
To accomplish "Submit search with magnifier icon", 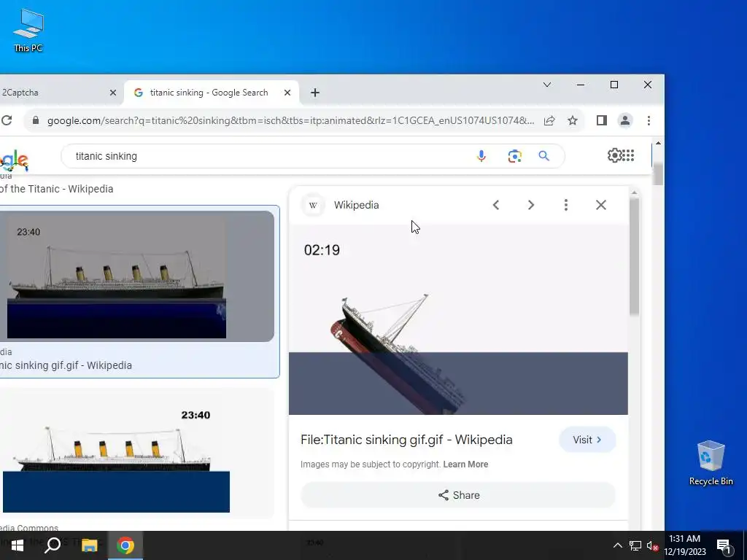I will pos(544,156).
